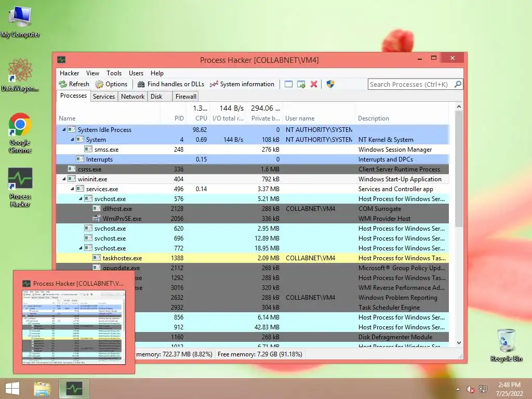Select the smss.exe process icon

(x=88, y=149)
